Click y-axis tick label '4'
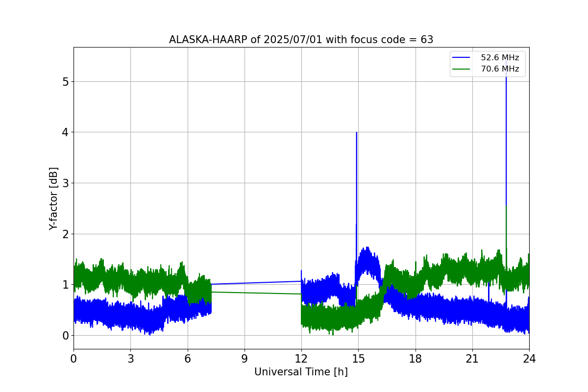This screenshot has height=392, width=588. click(x=66, y=132)
